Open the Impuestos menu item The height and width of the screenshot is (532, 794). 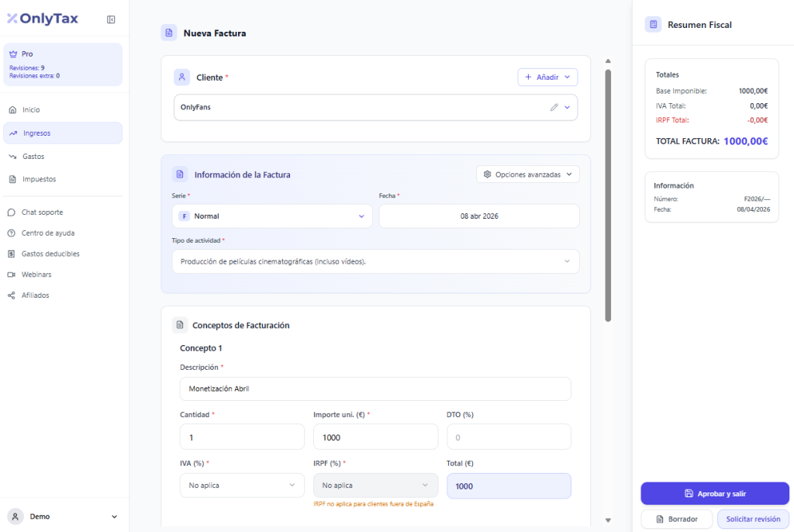(x=39, y=179)
